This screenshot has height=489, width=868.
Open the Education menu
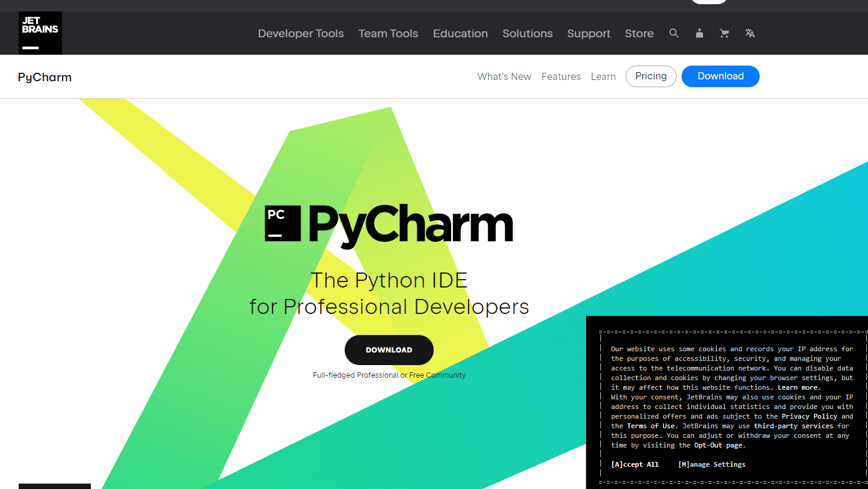pyautogui.click(x=460, y=34)
